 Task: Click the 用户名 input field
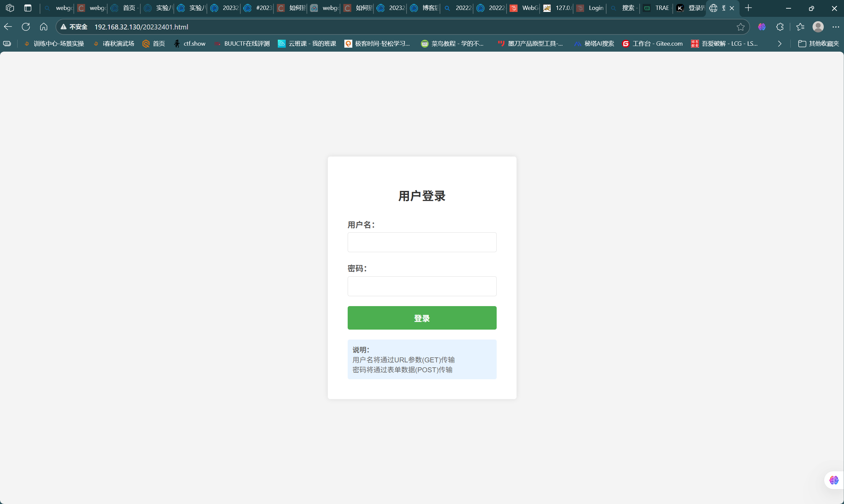(422, 242)
